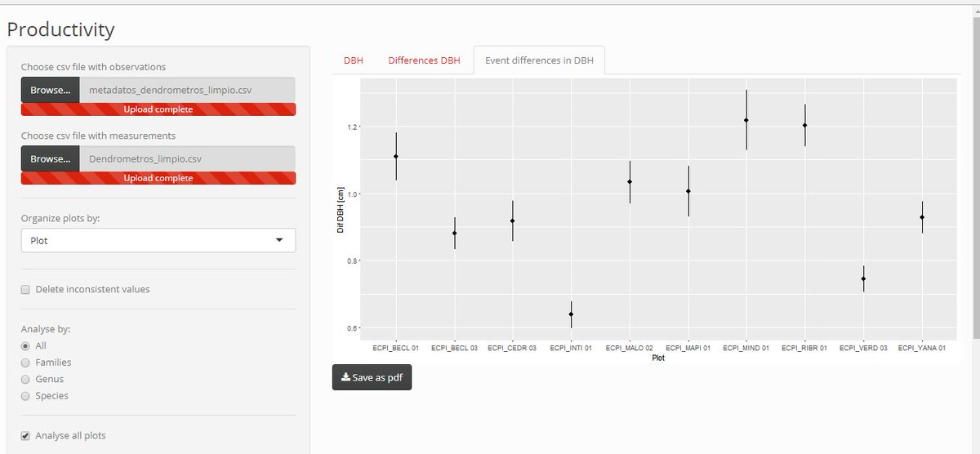This screenshot has height=454, width=980.
Task: Click the ECPI_INTI 01 data point
Action: [x=571, y=314]
